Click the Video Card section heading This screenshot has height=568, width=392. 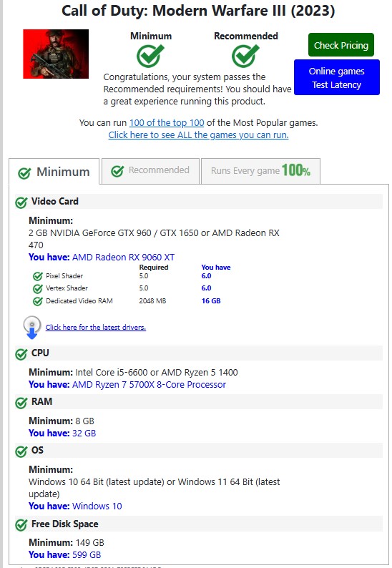(x=54, y=202)
